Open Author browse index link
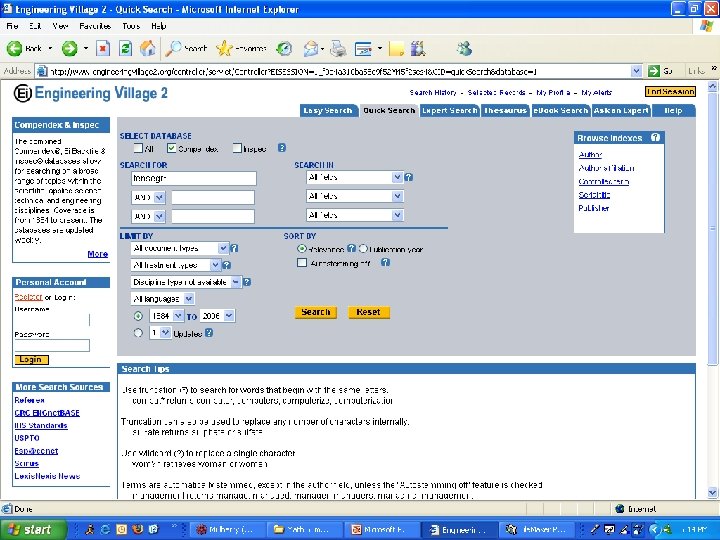 click(590, 155)
